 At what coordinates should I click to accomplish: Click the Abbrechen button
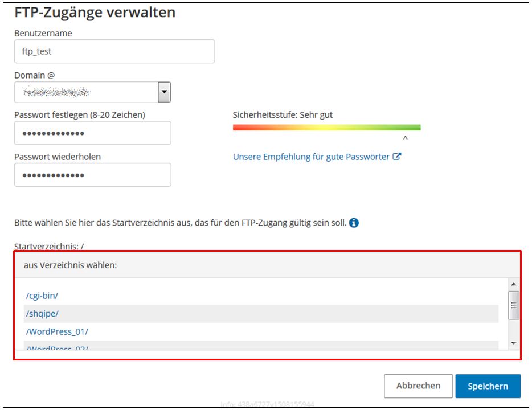point(418,386)
